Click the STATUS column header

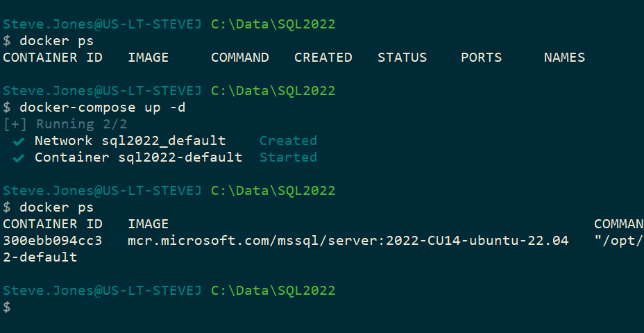pyautogui.click(x=402, y=58)
